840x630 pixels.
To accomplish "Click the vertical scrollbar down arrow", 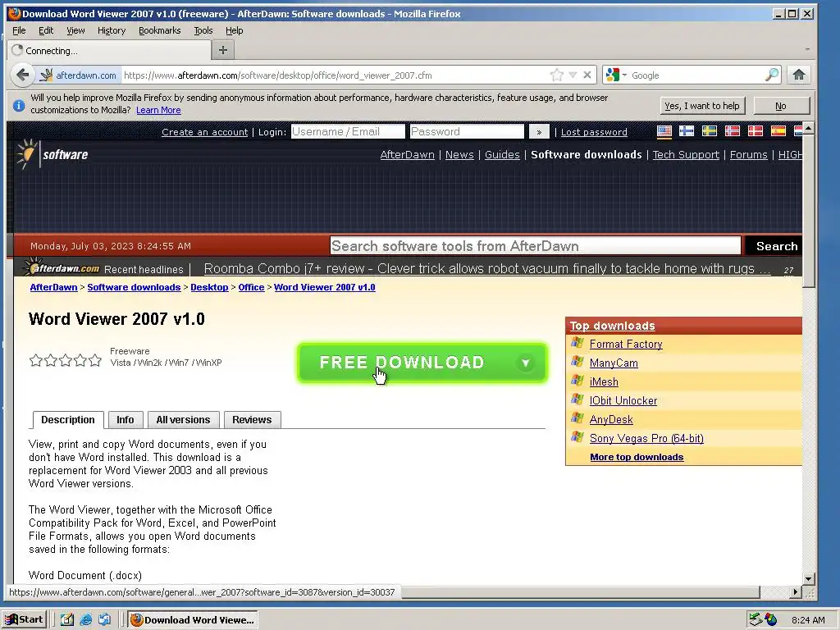I will click(x=808, y=578).
